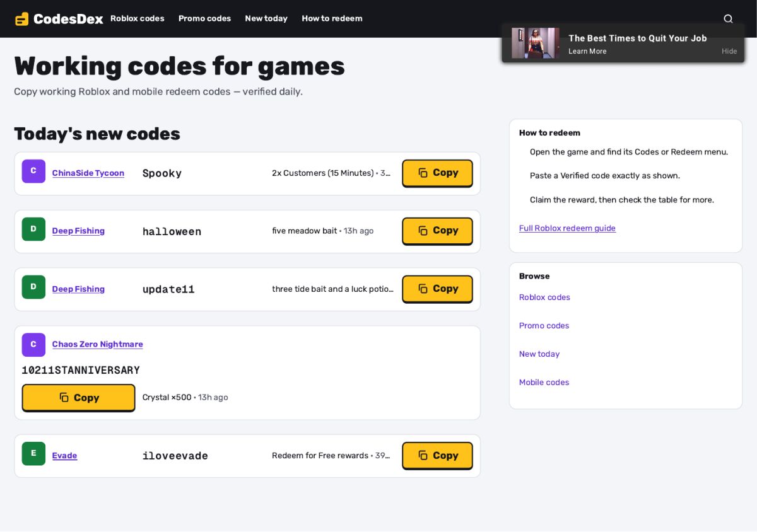This screenshot has height=532, width=757.
Task: Click the ad thumbnail image
Action: pos(536,43)
